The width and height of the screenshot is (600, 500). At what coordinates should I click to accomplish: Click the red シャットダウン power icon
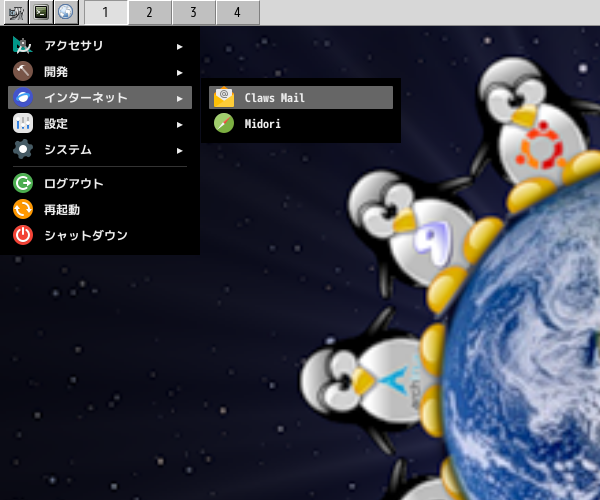[x=23, y=235]
